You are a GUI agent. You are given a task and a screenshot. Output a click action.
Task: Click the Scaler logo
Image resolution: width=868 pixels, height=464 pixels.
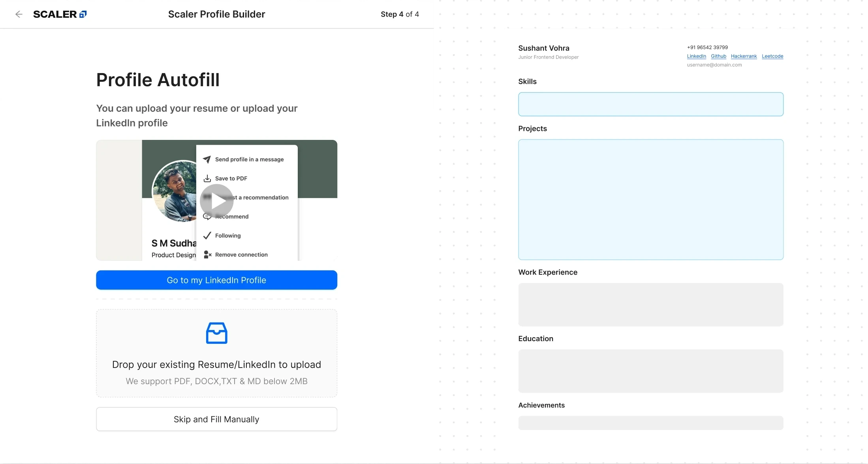tap(60, 14)
